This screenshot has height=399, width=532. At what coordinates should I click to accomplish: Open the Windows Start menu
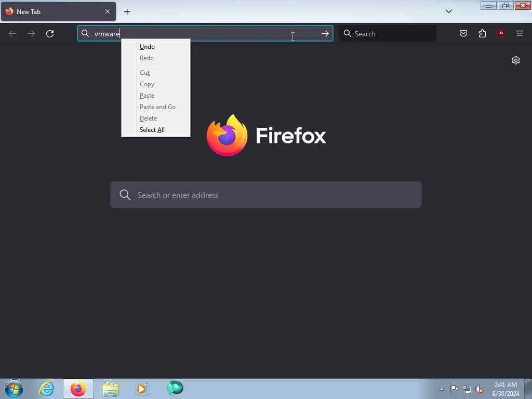14,389
